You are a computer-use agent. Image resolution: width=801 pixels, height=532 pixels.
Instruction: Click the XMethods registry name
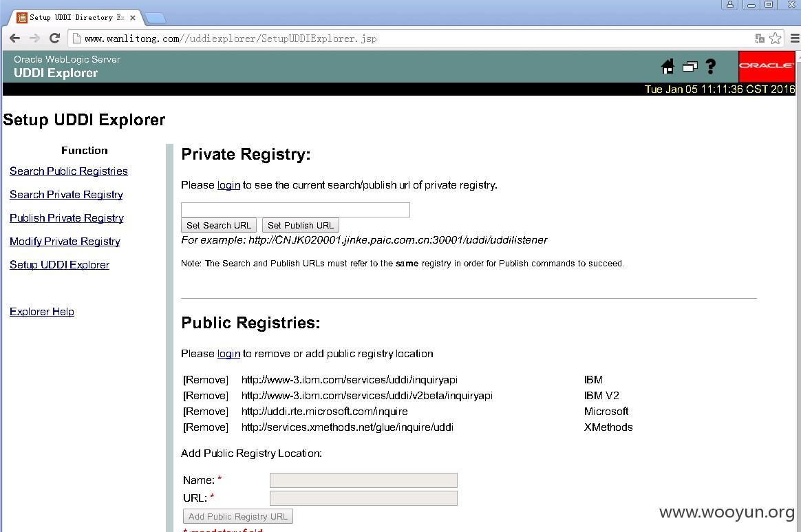pos(608,427)
